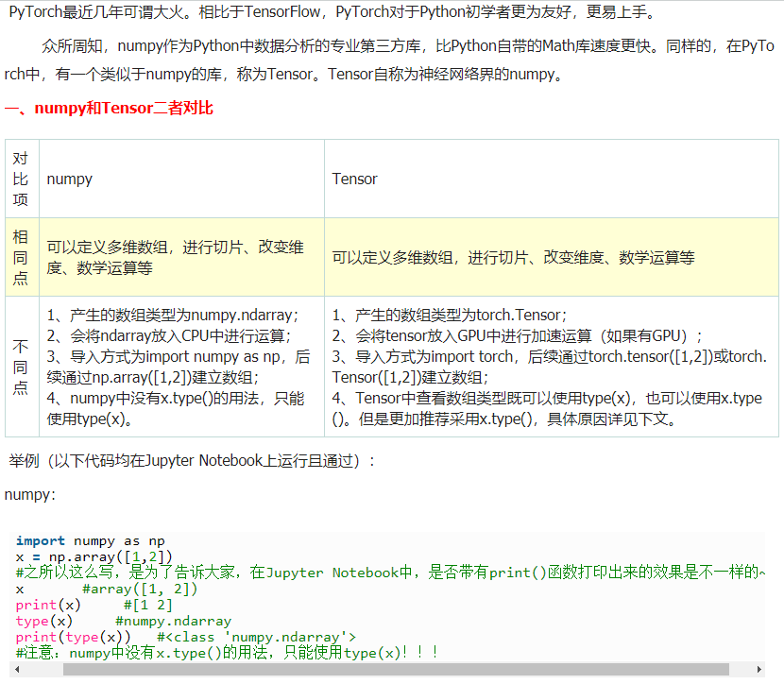This screenshot has height=684, width=784.
Task: Click the horizontal scrollbar thumb under the code
Action: 396,670
